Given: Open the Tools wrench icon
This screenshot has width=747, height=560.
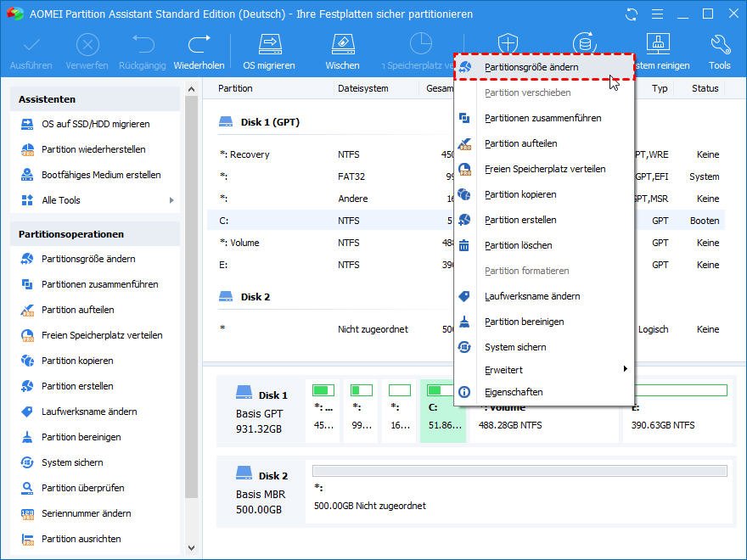Looking at the screenshot, I should tap(720, 45).
